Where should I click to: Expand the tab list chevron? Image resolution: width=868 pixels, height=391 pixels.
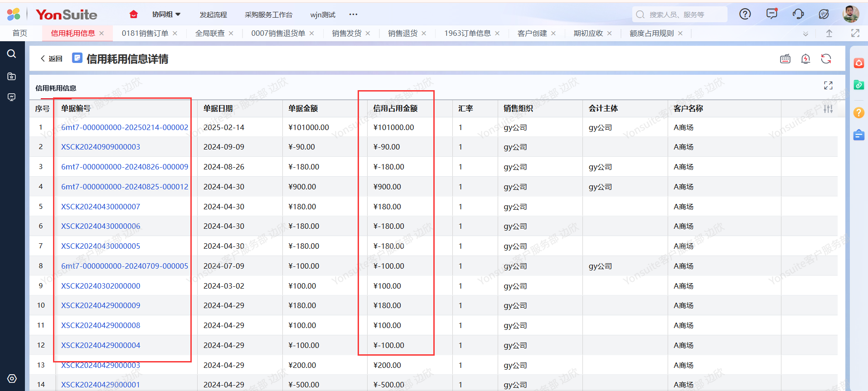(x=805, y=34)
